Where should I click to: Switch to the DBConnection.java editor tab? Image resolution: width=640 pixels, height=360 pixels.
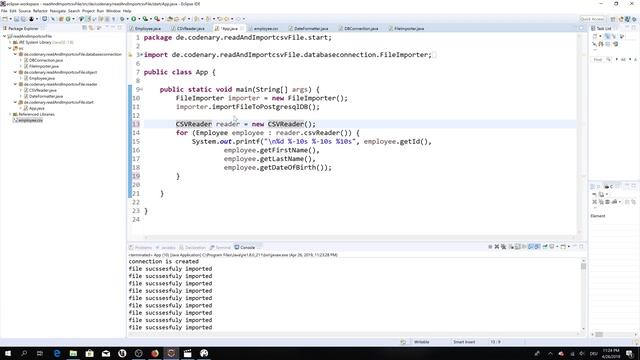click(361, 29)
